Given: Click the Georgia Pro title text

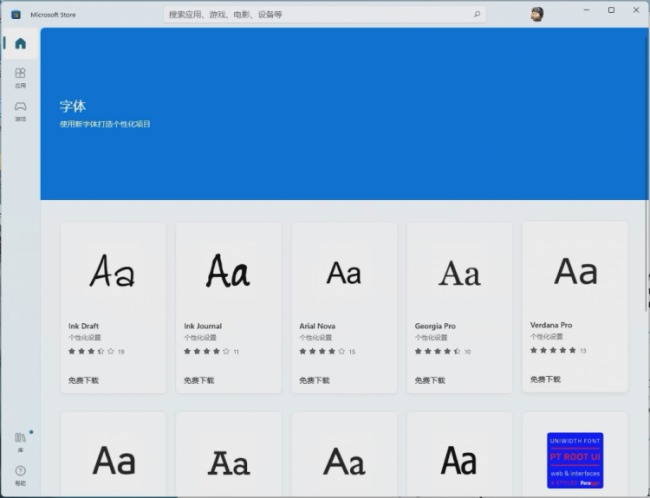Looking at the screenshot, I should click(435, 326).
